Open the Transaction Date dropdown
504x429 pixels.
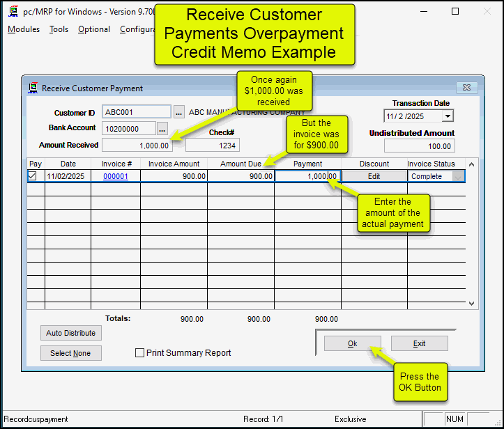coord(447,116)
